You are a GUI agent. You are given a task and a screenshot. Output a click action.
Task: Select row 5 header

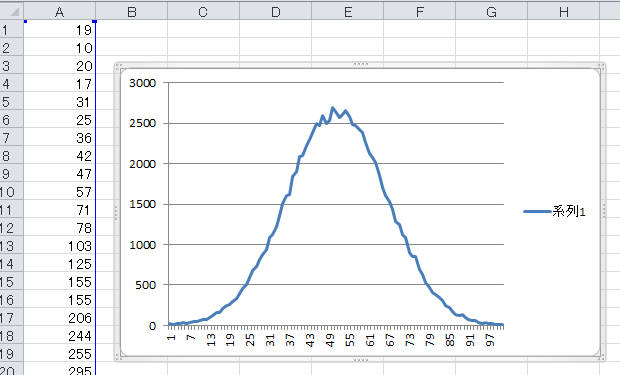[x=11, y=101]
